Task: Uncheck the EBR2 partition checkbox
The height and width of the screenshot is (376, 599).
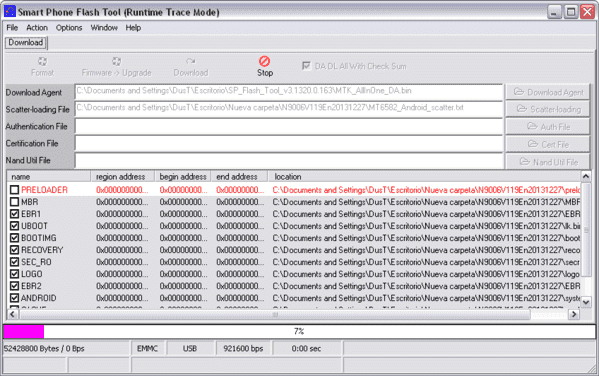Action: tap(14, 286)
